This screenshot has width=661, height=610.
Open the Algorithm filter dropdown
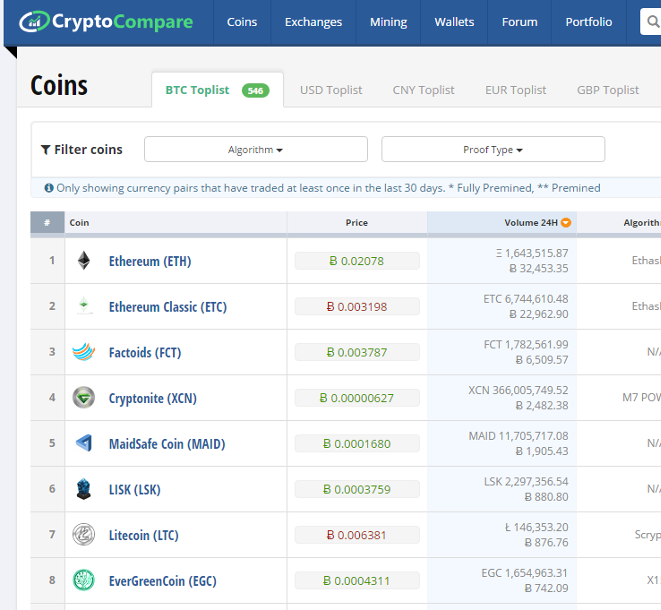[x=256, y=149]
